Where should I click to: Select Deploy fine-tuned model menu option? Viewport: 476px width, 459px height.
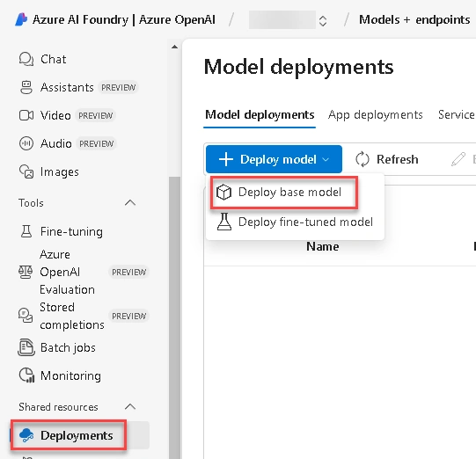[295, 222]
